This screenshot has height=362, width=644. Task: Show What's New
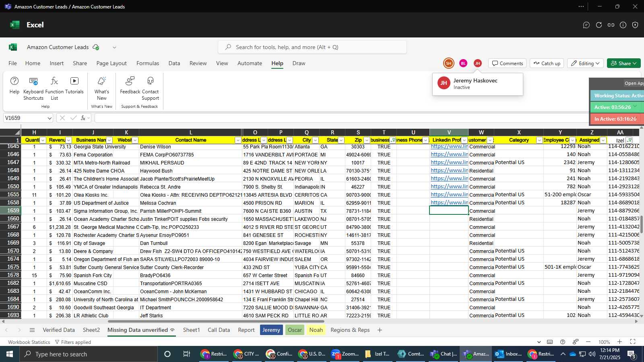pos(102,88)
